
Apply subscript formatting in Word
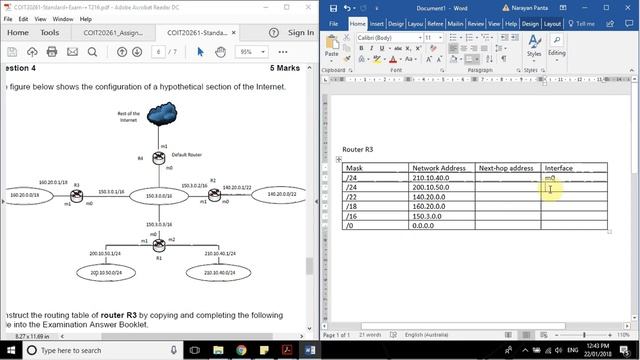point(408,48)
